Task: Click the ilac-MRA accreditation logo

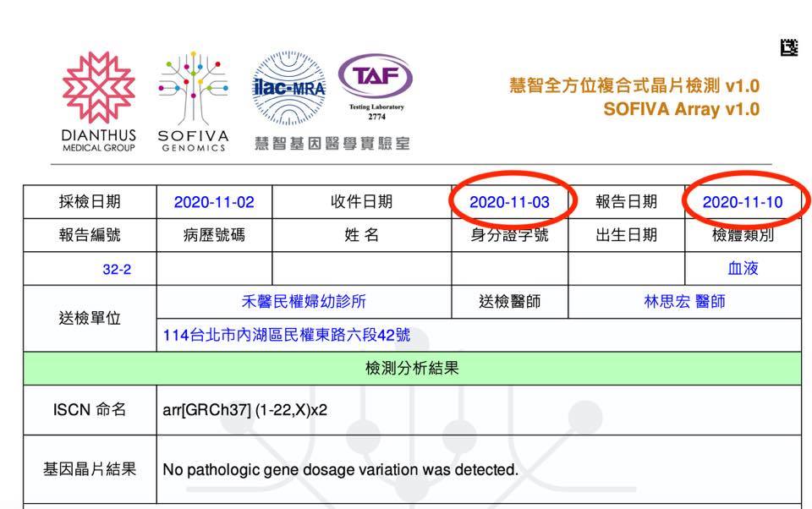Action: [x=289, y=89]
